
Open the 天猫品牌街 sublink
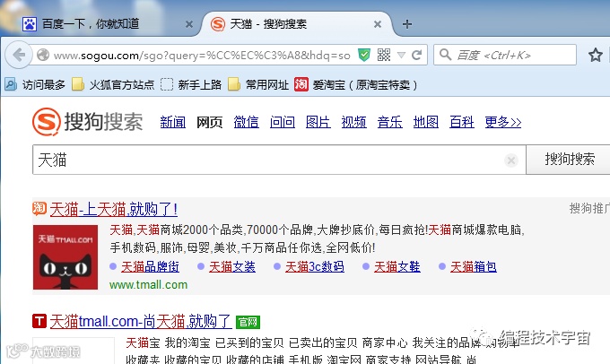click(150, 267)
